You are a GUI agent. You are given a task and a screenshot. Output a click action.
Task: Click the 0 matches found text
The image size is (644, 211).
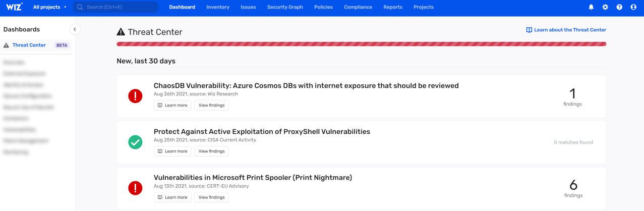click(573, 142)
